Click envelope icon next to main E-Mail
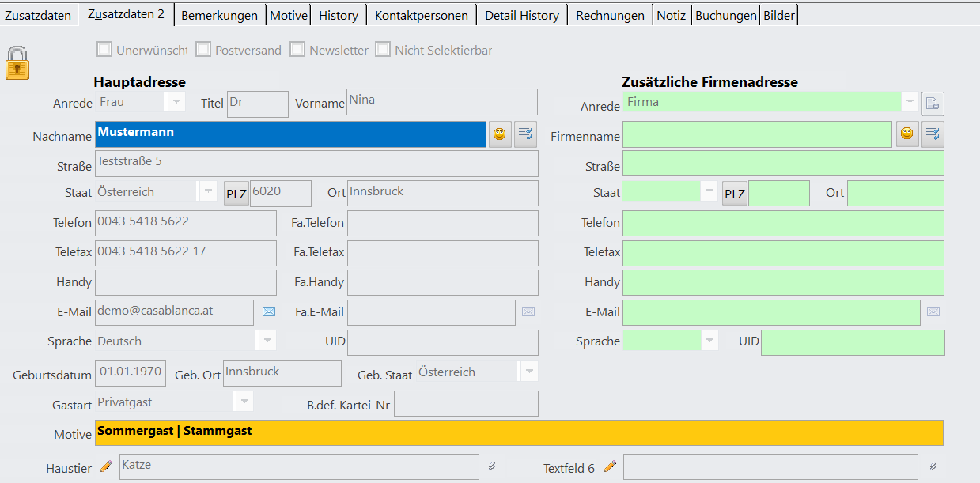The image size is (980, 483). (269, 311)
